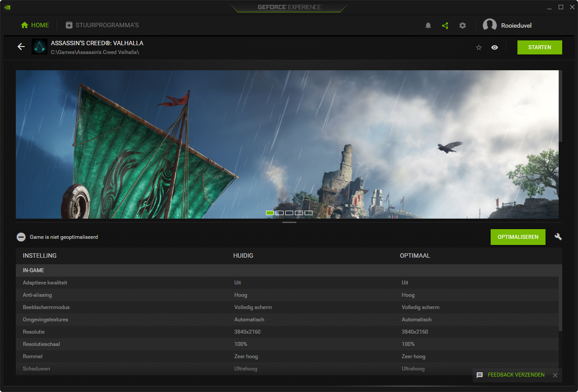Screen dimensions: 578x392
Task: Launch the game with STARTEN
Action: click(x=540, y=47)
